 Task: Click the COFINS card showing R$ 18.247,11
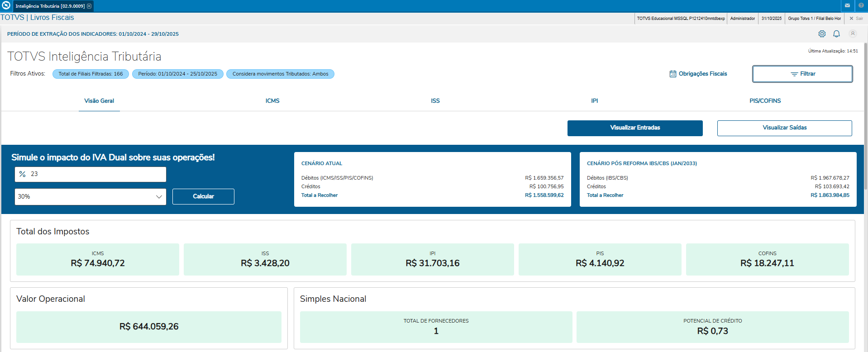pyautogui.click(x=768, y=259)
